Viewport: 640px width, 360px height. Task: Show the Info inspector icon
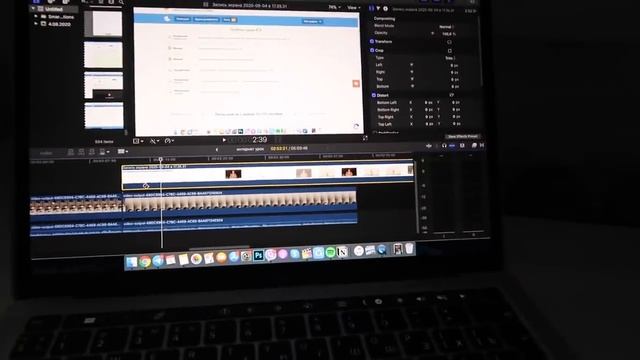pos(385,9)
